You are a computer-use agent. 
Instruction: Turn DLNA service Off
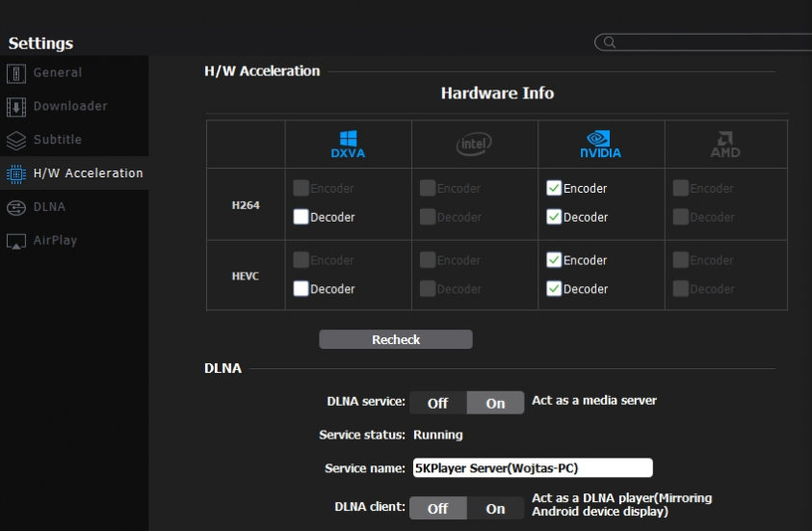click(438, 403)
